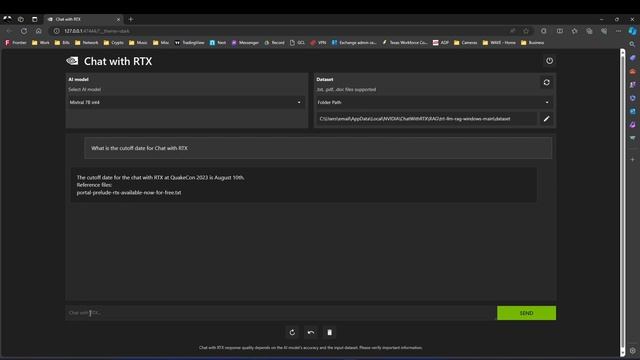Open the Exchange admin center bookmark
Image resolution: width=640 pixels, height=360 pixels.
(354, 42)
